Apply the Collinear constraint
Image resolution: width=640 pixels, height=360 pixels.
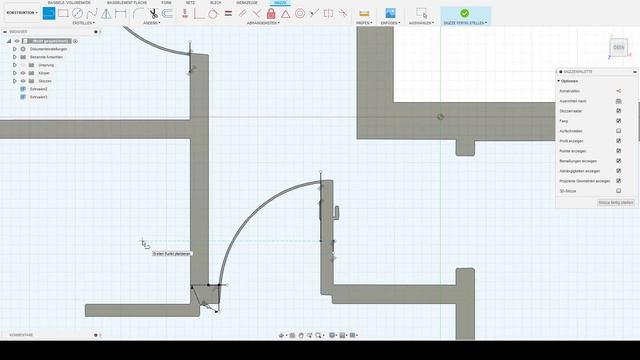pos(314,13)
